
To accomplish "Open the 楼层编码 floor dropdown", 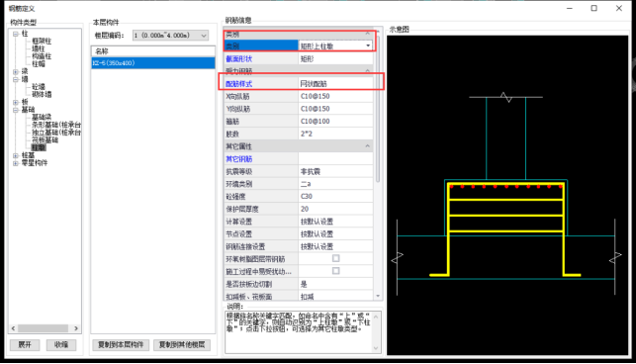I will 204,36.
